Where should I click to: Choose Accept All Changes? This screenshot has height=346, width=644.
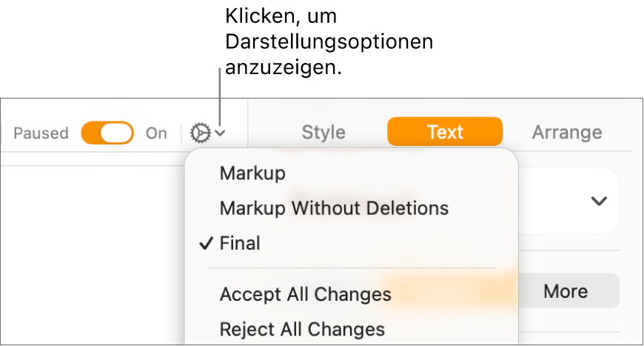305,294
